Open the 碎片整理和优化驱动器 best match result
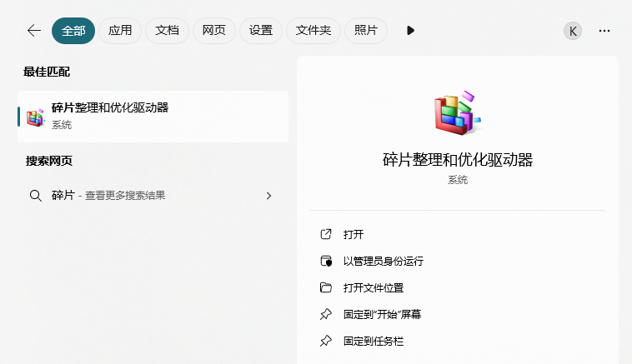Image resolution: width=632 pixels, height=364 pixels. 153,117
